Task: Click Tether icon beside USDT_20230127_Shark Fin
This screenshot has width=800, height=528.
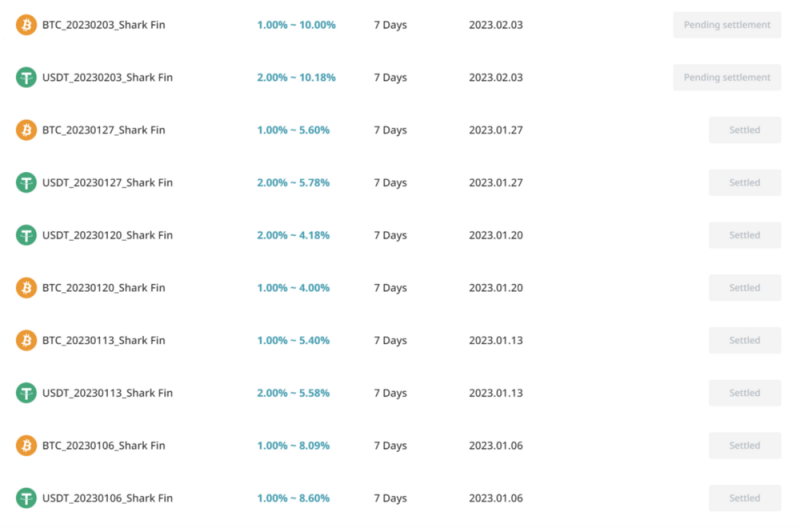Action: point(26,182)
